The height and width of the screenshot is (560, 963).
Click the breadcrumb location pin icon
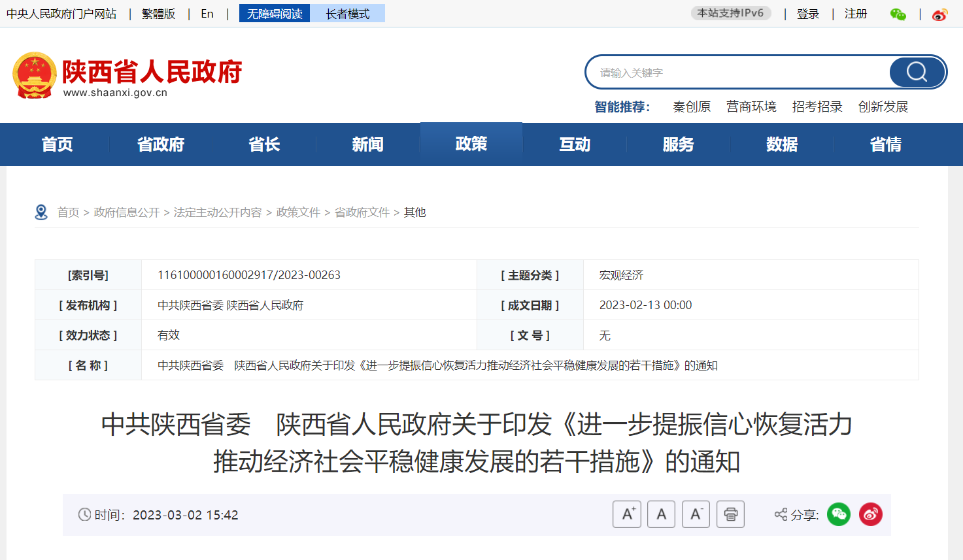tap(41, 212)
